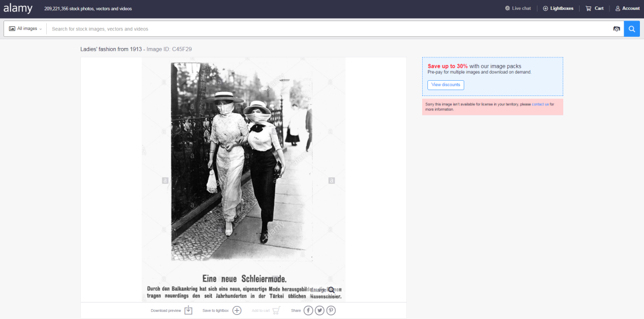Enlarge the image with magnifier icon
644x319 pixels.
point(331,290)
